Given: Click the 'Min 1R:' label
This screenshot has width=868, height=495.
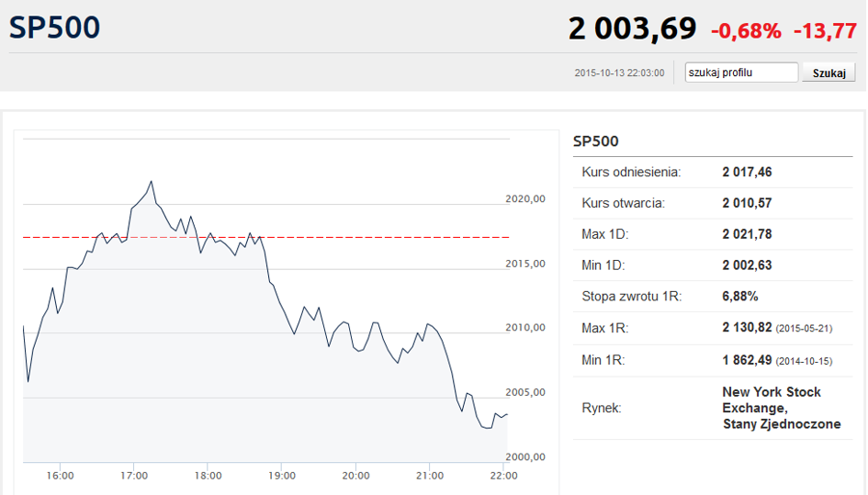Looking at the screenshot, I should 603,360.
